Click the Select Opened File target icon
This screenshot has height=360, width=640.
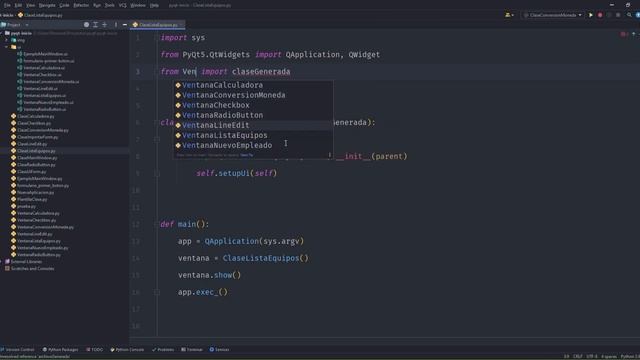86,25
